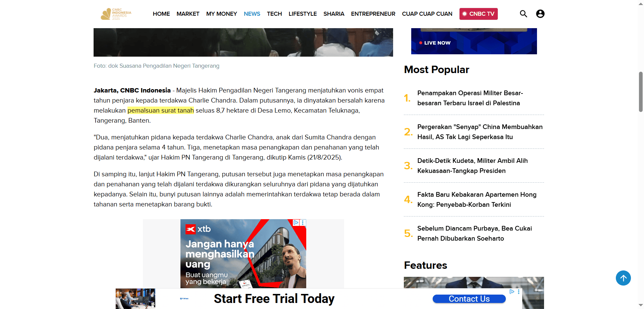
Task: Click the page vertical scrollbar thumb
Action: coord(641,91)
